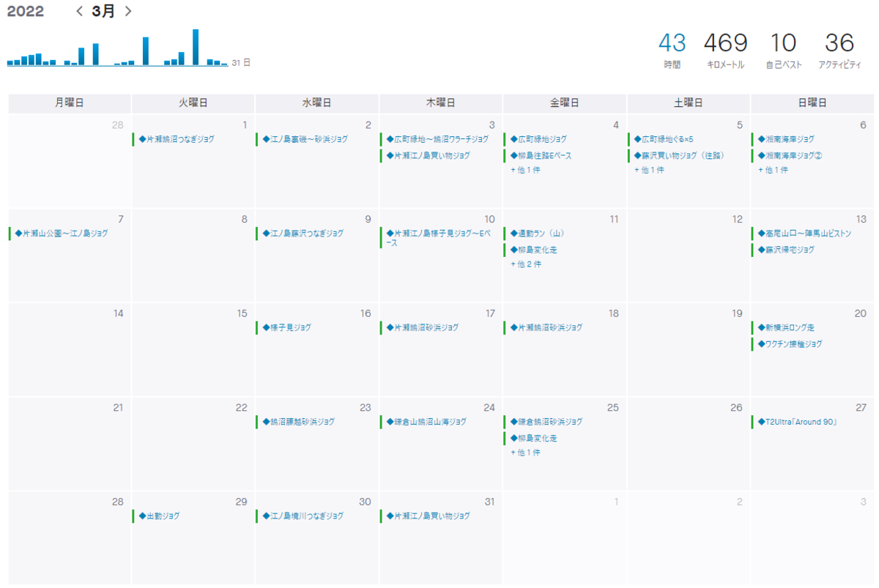This screenshot has width=879, height=588.
Task: Open 鵠沼腰越砂浜ジョグ activity
Action: click(x=298, y=423)
